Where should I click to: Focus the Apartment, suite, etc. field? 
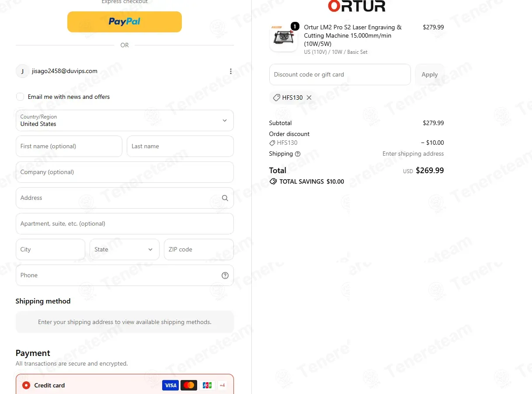(125, 223)
